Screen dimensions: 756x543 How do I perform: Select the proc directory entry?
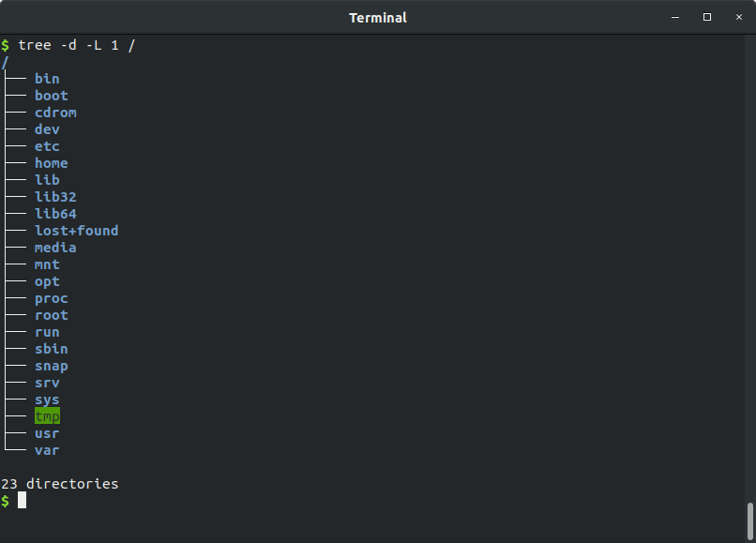click(x=52, y=298)
